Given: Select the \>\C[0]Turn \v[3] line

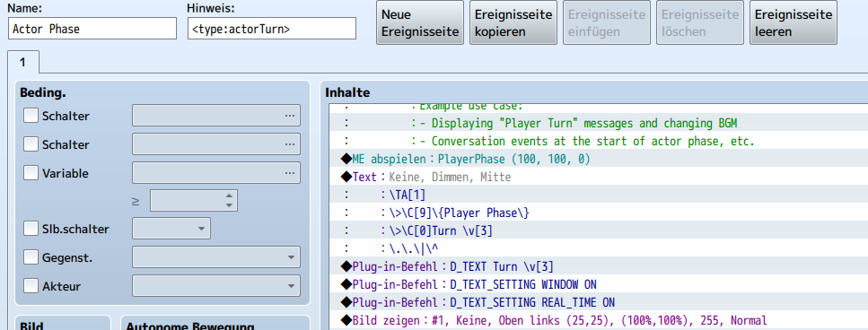Looking at the screenshot, I should 599,231.
